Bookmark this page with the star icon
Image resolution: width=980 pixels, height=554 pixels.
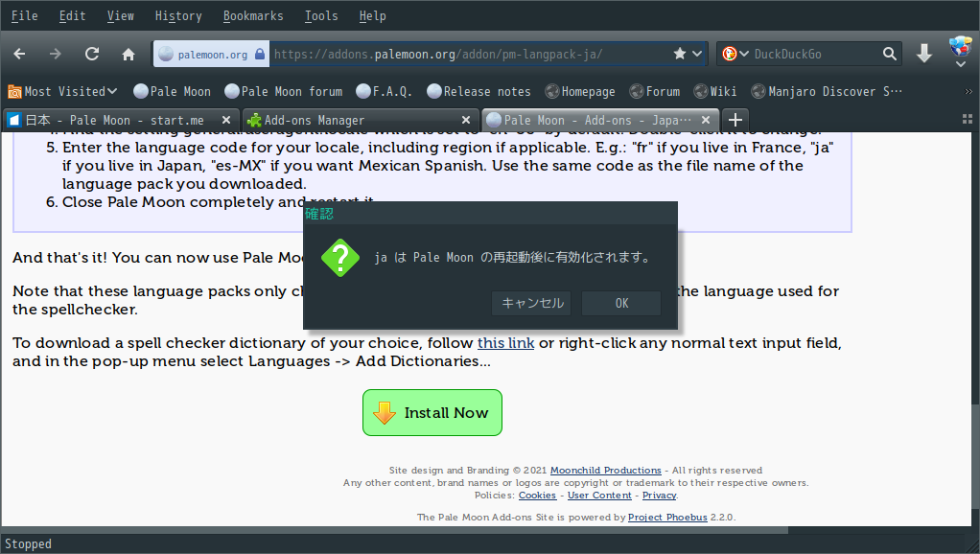(x=680, y=55)
